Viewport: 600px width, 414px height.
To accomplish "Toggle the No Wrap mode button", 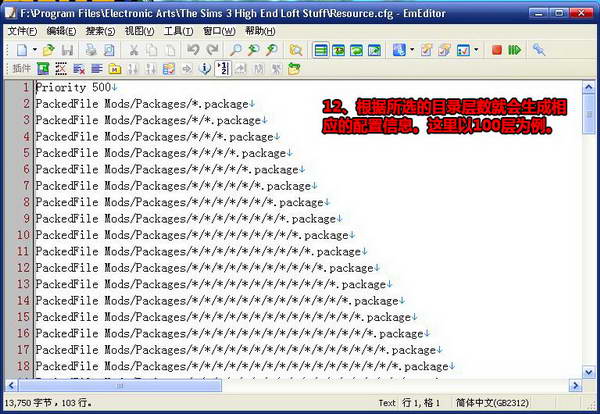I will pos(320,49).
